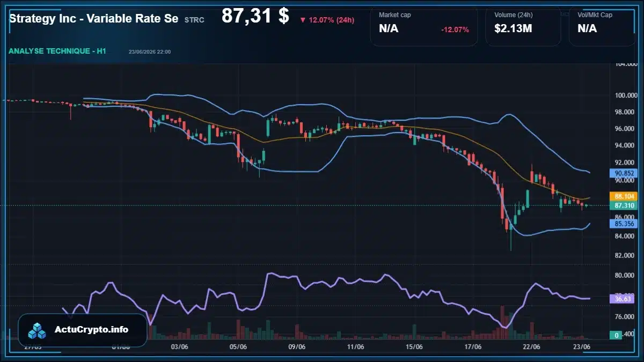This screenshot has height=362, width=644.
Task: Open the Vol/Mkt Cap N/A card
Action: [x=602, y=27]
